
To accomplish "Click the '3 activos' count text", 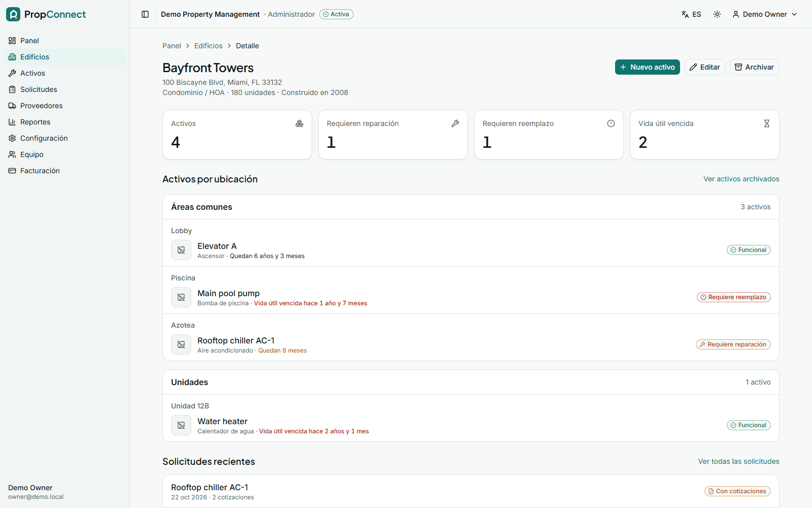I will (x=755, y=207).
